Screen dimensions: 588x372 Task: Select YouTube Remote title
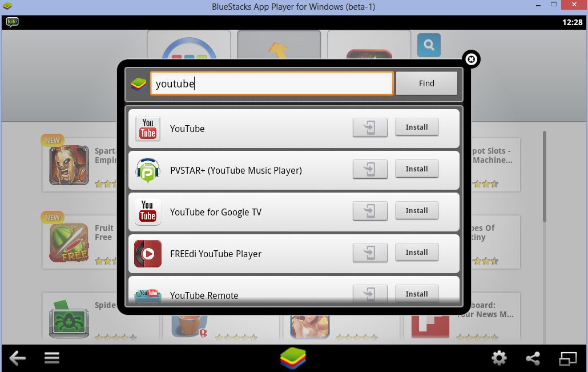coord(204,295)
